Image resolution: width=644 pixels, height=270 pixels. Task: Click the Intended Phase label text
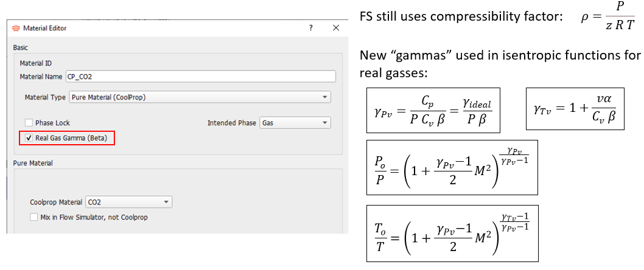[x=231, y=123]
